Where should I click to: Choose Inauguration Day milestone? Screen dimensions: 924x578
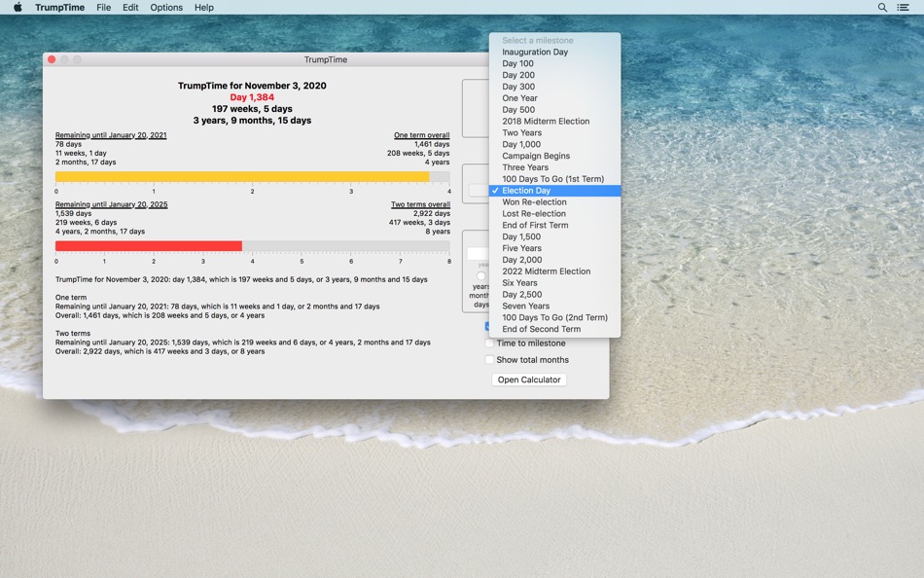tap(554, 52)
